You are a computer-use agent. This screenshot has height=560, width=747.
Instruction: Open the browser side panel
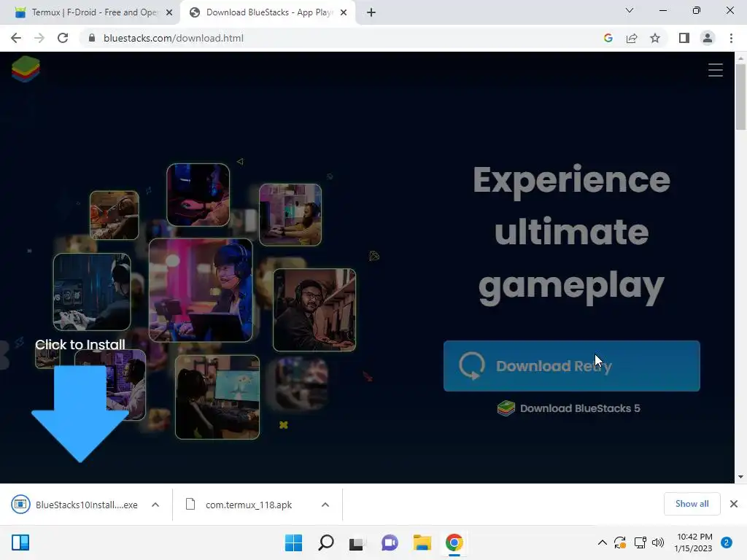click(684, 38)
